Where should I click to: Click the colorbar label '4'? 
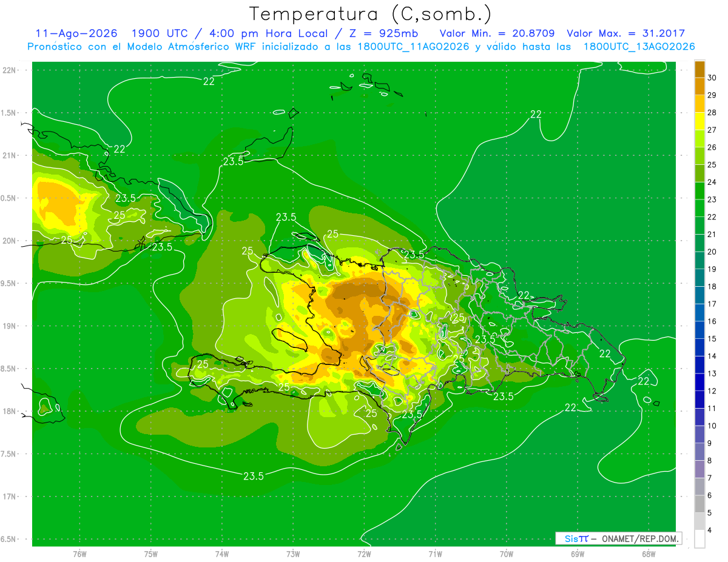710,530
